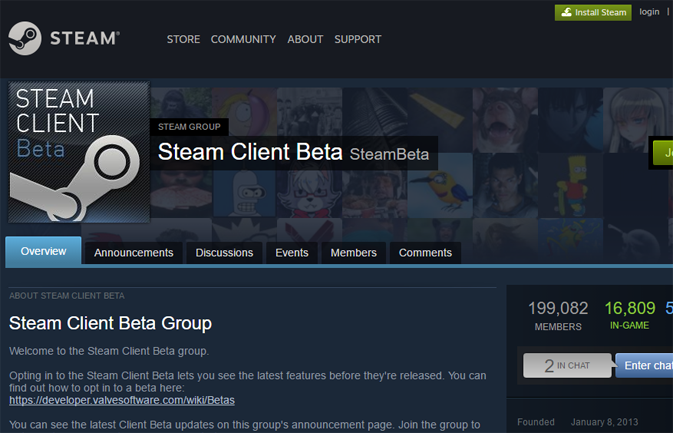Click the STEAM GROUP label
Image resolution: width=673 pixels, height=433 pixels.
[x=189, y=127]
